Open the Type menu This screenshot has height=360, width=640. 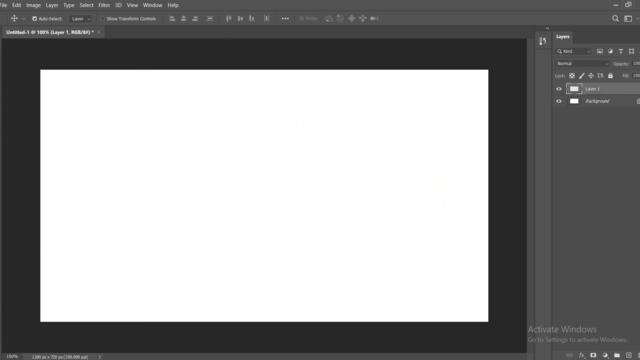point(69,5)
